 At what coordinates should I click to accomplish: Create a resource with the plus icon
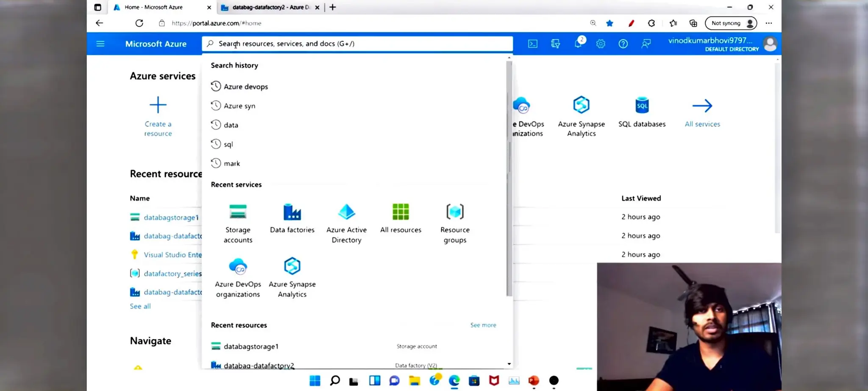tap(158, 105)
